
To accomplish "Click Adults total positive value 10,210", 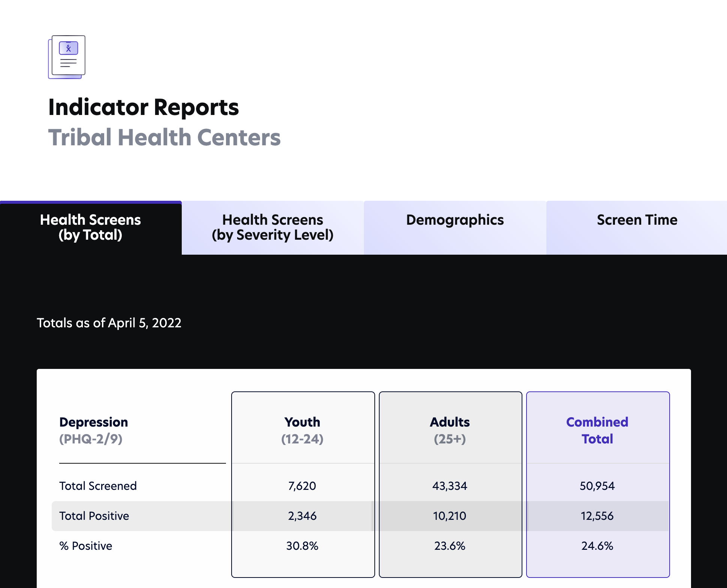I will (x=450, y=516).
